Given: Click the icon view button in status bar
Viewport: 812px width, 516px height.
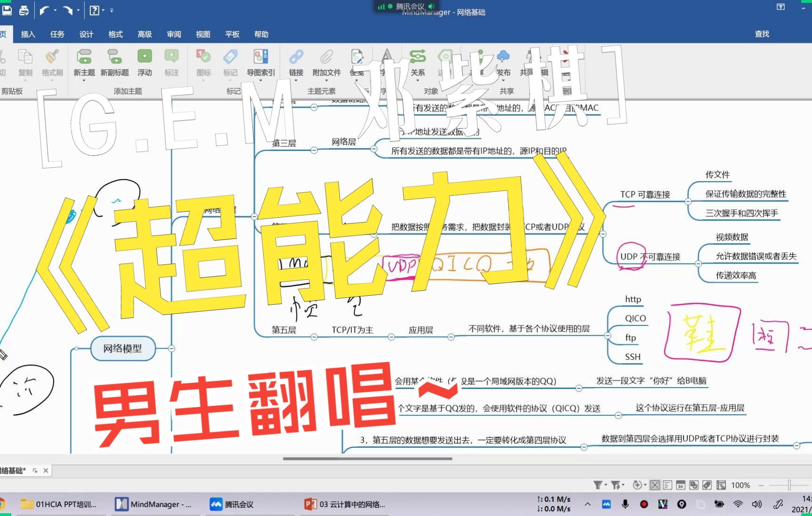Looking at the screenshot, I should 694,485.
